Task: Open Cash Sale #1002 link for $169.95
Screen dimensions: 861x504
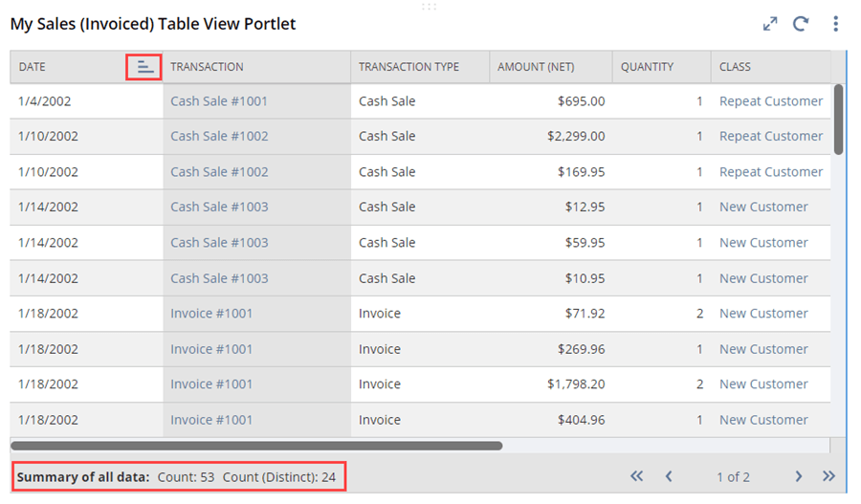Action: (x=219, y=172)
